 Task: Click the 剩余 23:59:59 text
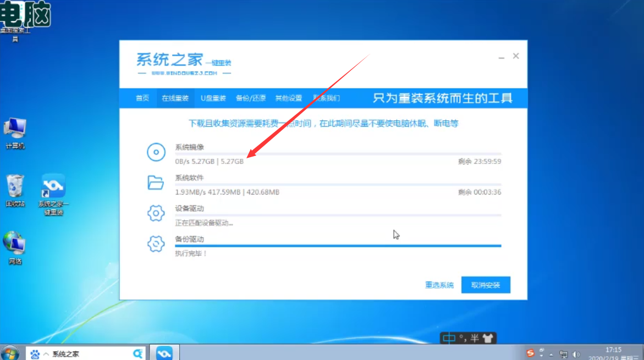point(480,162)
